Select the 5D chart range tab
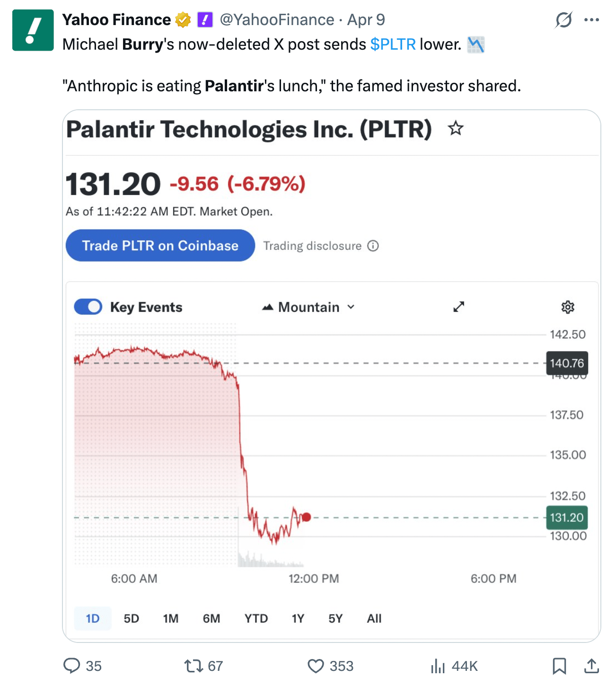The width and height of the screenshot is (616, 686). (x=131, y=618)
